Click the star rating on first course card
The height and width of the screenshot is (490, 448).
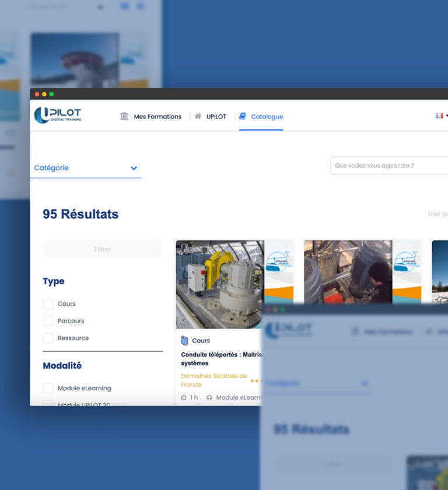pyautogui.click(x=256, y=381)
